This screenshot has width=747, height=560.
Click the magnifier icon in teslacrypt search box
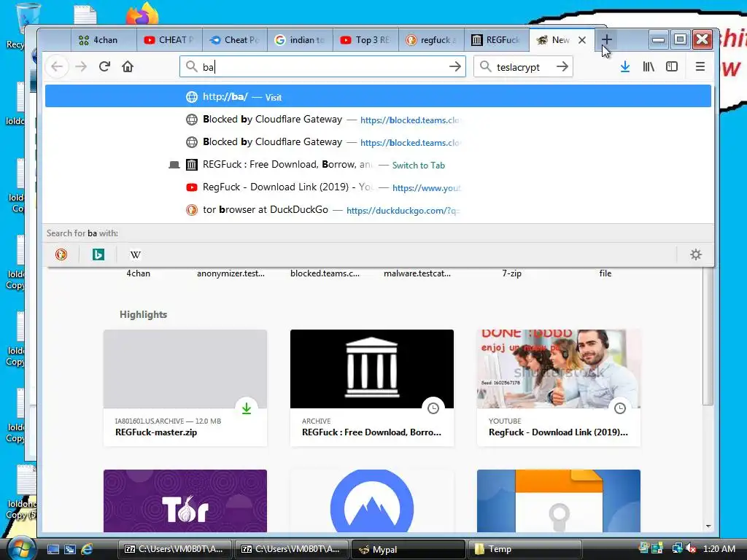point(485,66)
